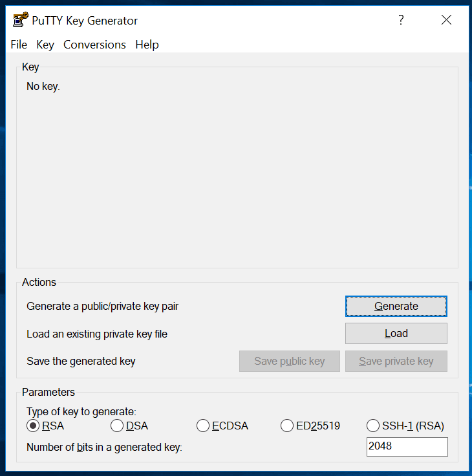This screenshot has height=476, width=472.
Task: Click the "Parameters" group heading
Action: tap(48, 392)
